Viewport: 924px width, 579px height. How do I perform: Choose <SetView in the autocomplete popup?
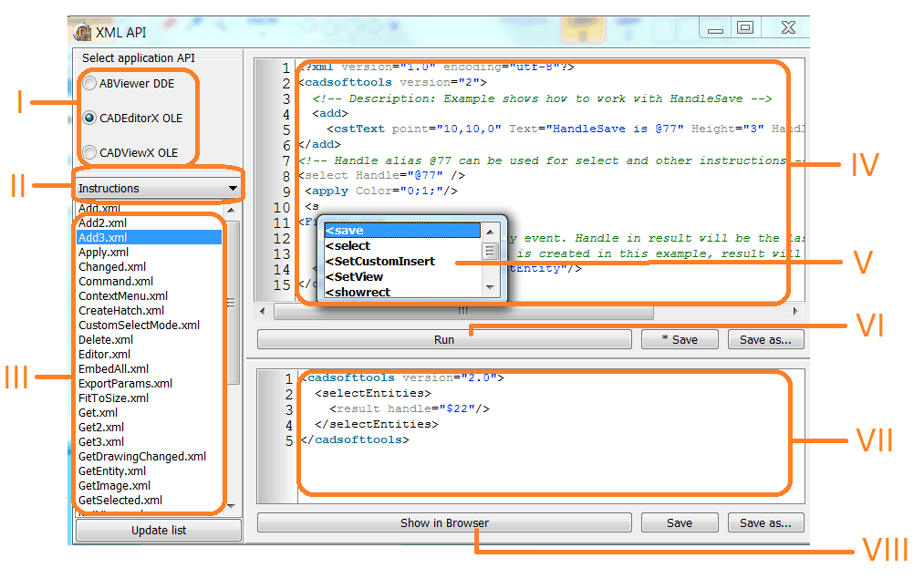[x=402, y=277]
